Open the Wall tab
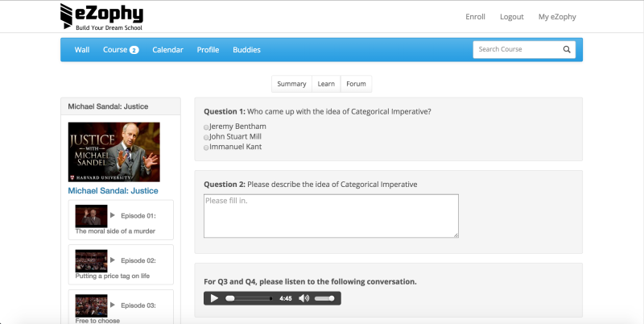Viewport: 644px width, 324px height. (82, 50)
